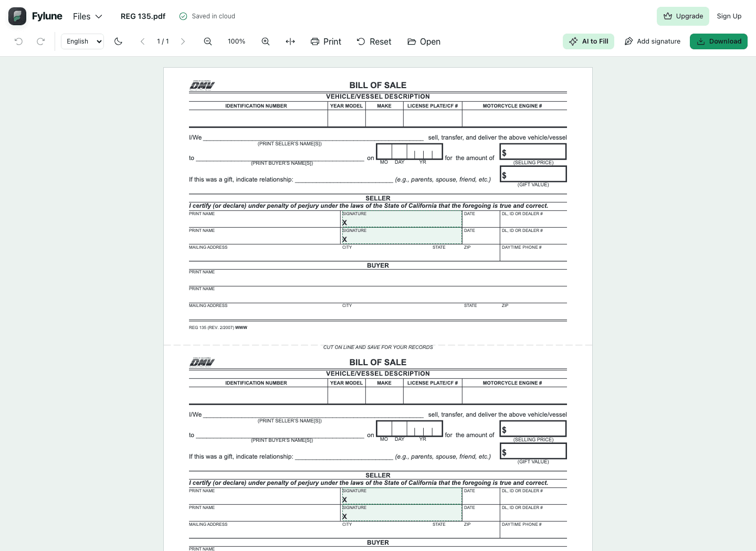The image size is (756, 551).
Task: Click first seller signature field, top form
Action: [x=402, y=219]
